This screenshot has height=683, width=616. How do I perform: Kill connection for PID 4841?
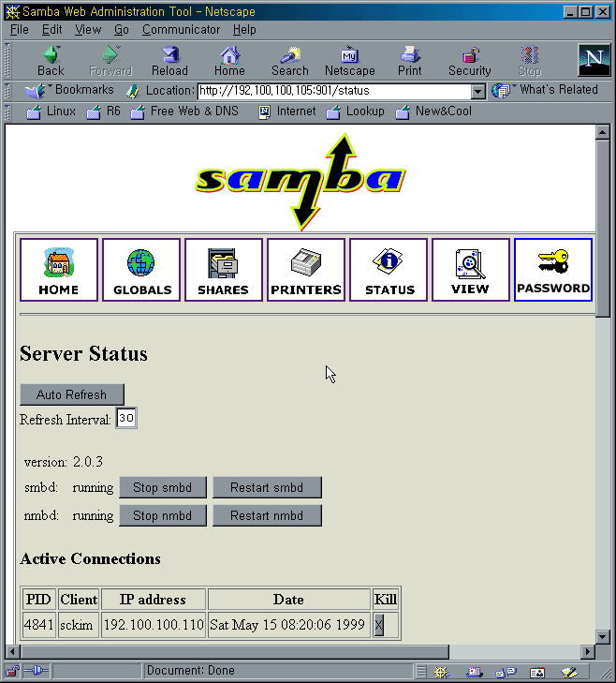click(379, 626)
